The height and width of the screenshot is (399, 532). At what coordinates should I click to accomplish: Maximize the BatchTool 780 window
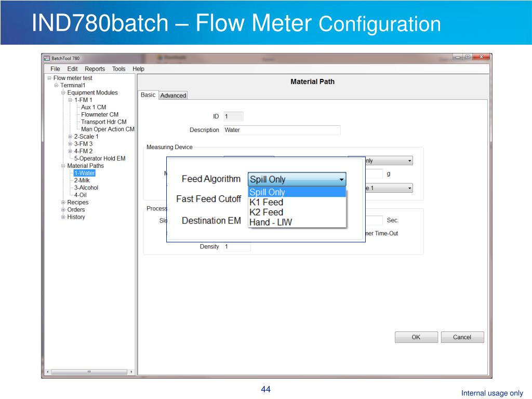[468, 57]
